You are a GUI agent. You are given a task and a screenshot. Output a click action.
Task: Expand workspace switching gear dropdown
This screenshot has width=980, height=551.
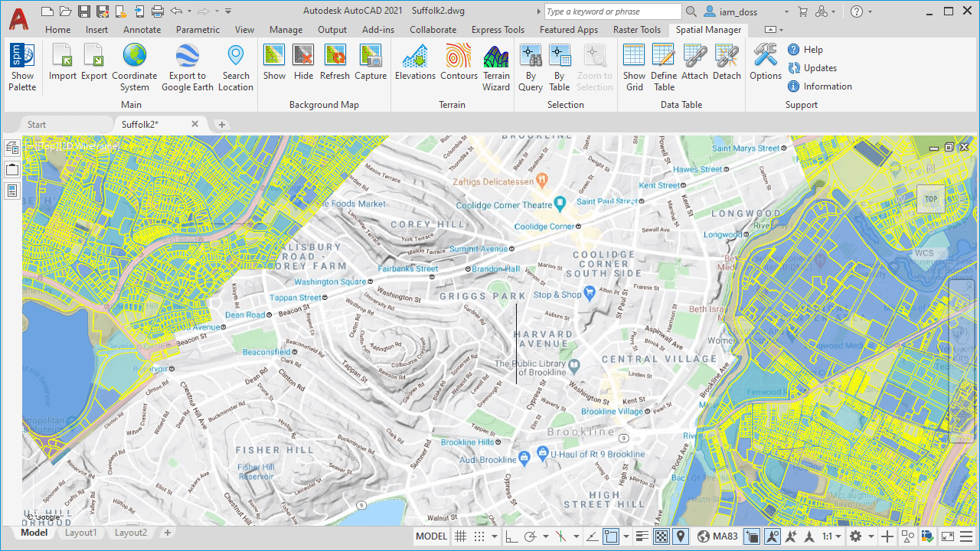point(871,537)
